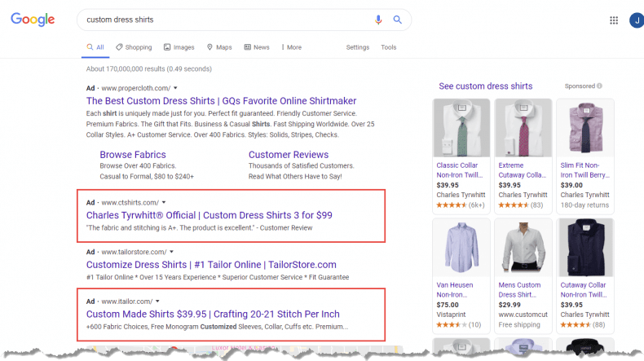Follow the Browse Fabrics sitelink
Image resolution: width=644 pixels, height=361 pixels.
pyautogui.click(x=132, y=155)
